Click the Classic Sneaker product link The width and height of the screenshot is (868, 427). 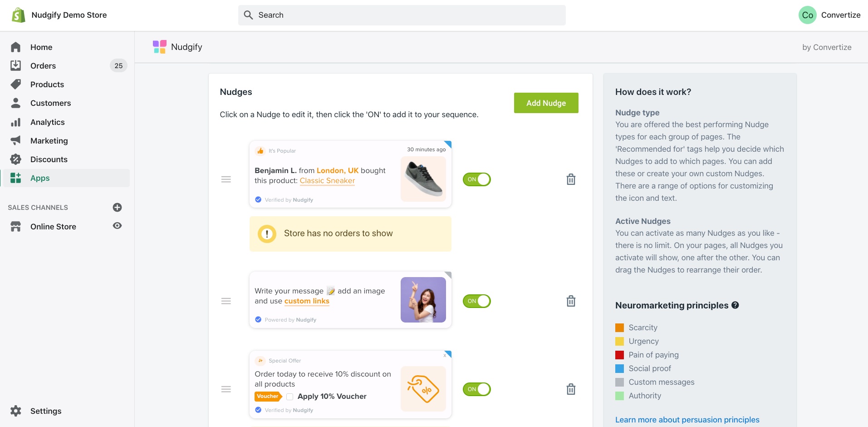coord(327,181)
